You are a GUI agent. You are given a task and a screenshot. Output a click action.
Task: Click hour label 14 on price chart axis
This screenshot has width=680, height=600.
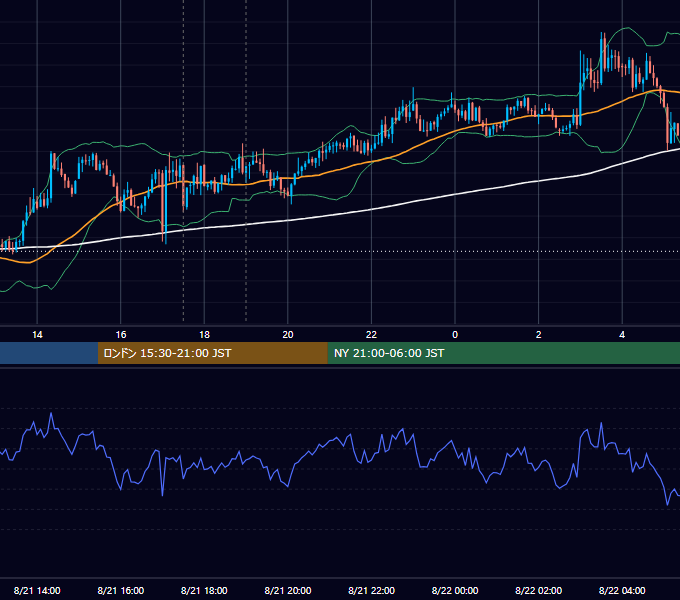pyautogui.click(x=37, y=335)
